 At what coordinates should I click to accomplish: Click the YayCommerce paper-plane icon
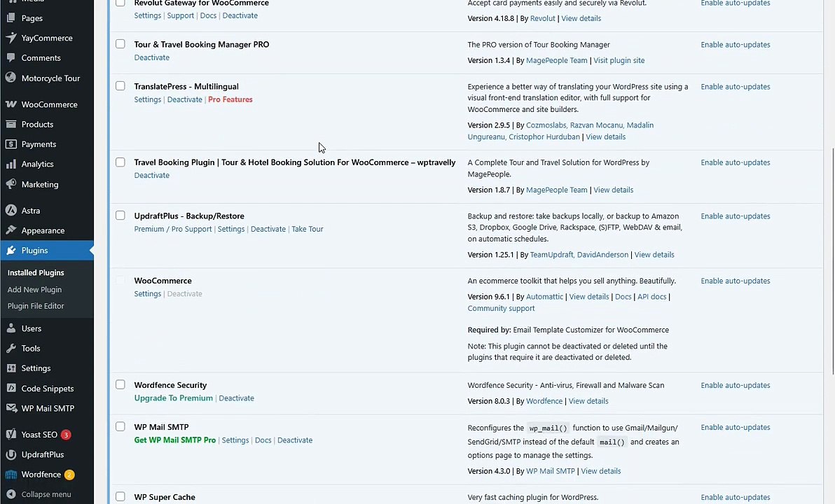tap(11, 38)
